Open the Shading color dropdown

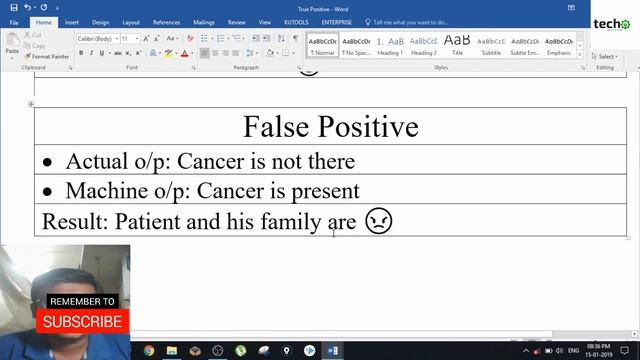pos(277,53)
